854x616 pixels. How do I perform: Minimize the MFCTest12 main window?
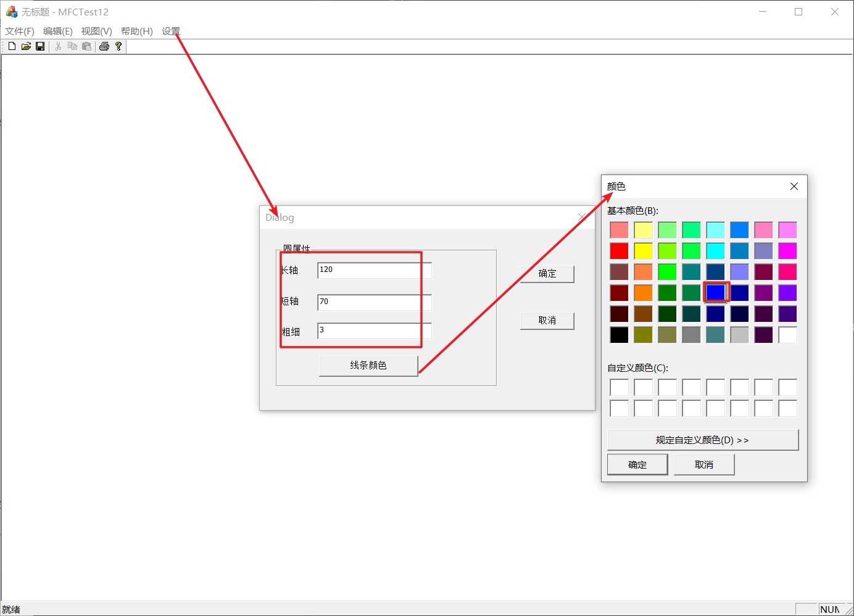coord(763,12)
